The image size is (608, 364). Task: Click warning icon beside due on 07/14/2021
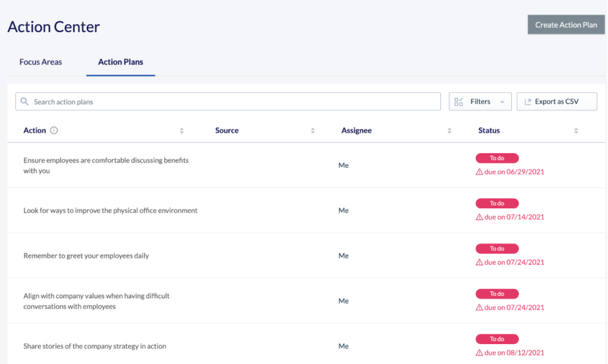pyautogui.click(x=479, y=217)
